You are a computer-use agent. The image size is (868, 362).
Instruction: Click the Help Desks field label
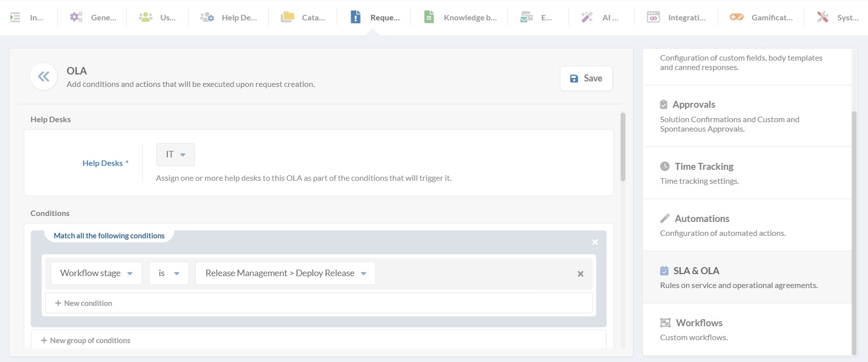point(105,163)
